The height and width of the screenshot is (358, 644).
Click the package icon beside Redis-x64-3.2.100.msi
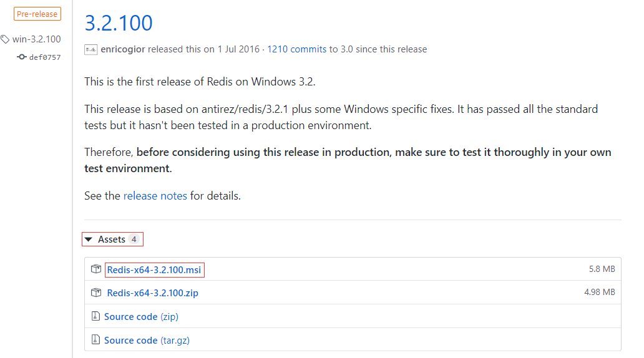pos(96,269)
